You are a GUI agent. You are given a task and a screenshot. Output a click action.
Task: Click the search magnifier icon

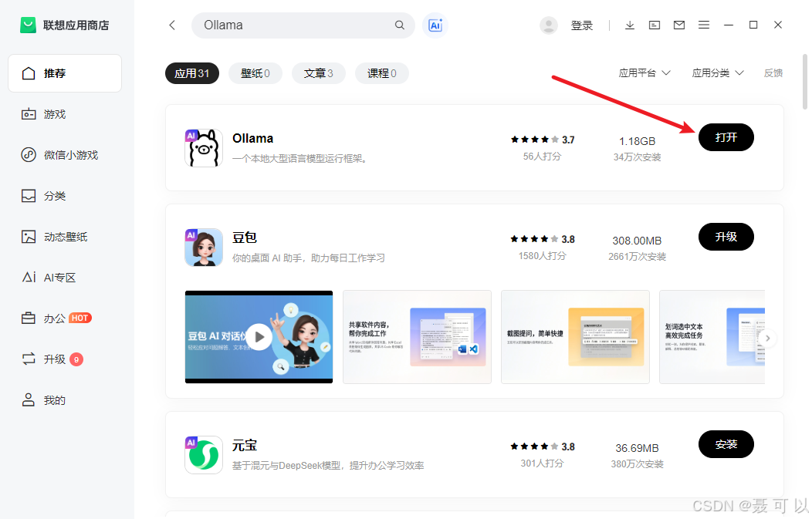coord(399,25)
